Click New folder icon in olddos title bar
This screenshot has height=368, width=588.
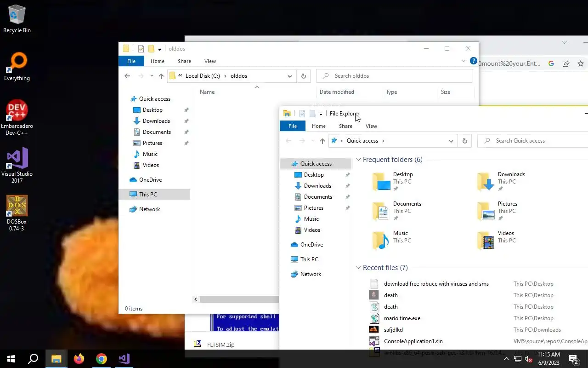(151, 49)
